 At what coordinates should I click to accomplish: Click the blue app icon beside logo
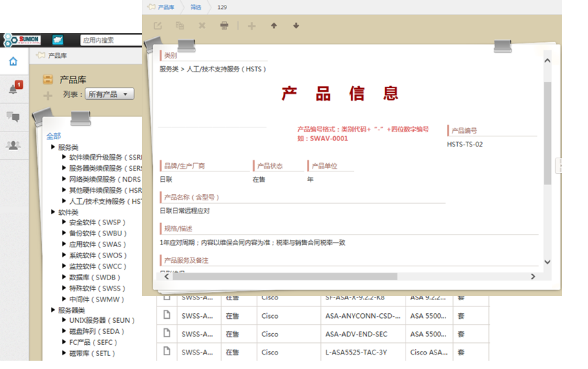point(58,40)
